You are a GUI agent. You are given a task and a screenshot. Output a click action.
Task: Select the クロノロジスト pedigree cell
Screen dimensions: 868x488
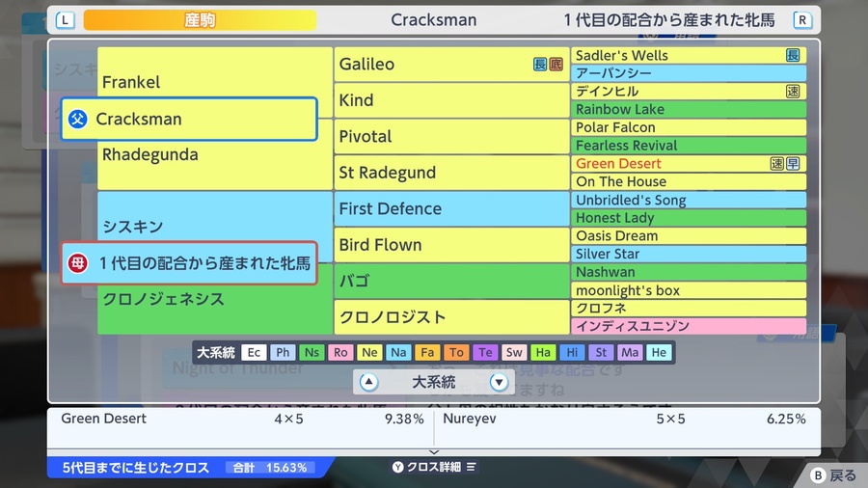(451, 317)
